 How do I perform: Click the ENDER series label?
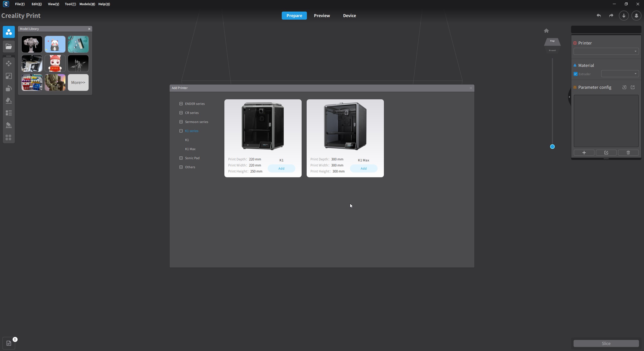(x=195, y=104)
